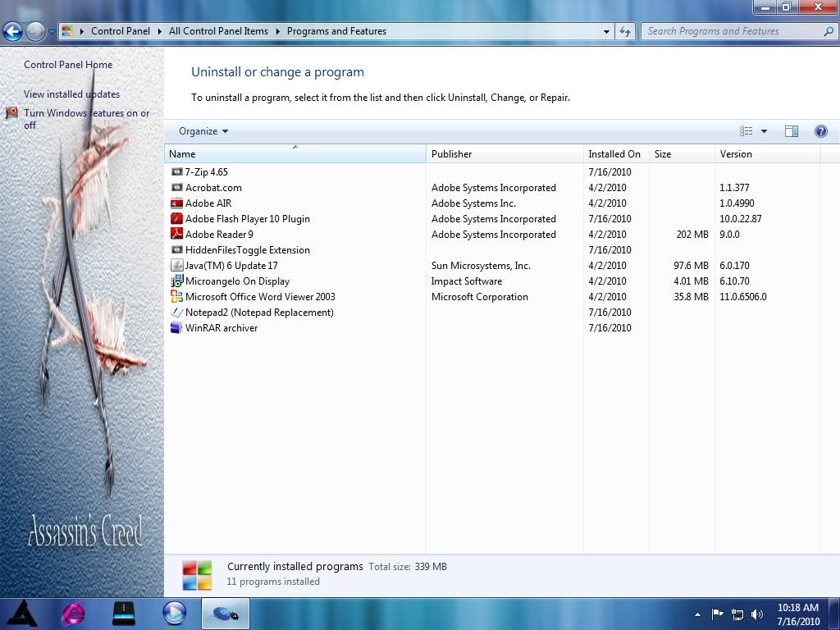Click the Microsoft Office Word Viewer 2003 icon

(177, 296)
